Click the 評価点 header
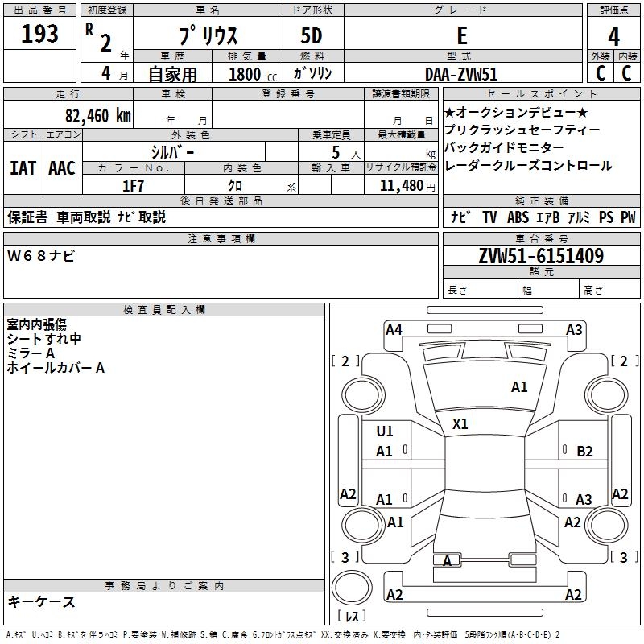Image resolution: width=644 pixels, height=644 pixels. click(613, 10)
